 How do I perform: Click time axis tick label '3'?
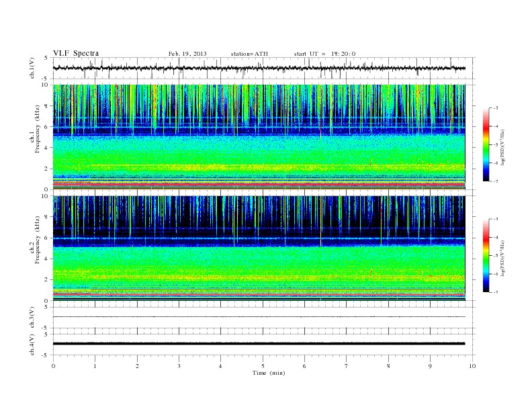click(179, 366)
